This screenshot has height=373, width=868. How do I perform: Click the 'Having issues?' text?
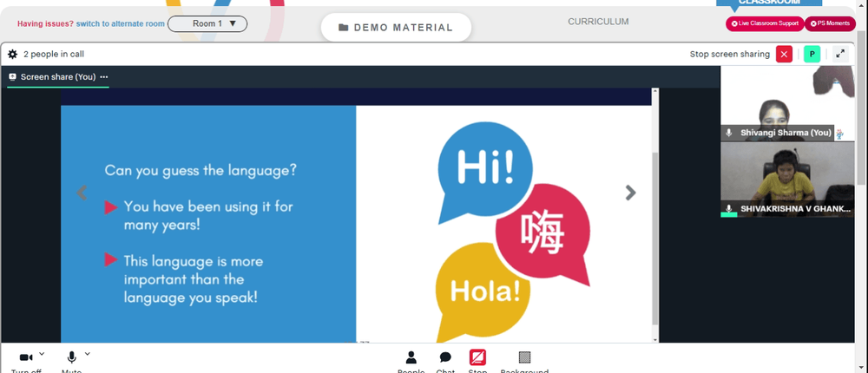pos(45,23)
